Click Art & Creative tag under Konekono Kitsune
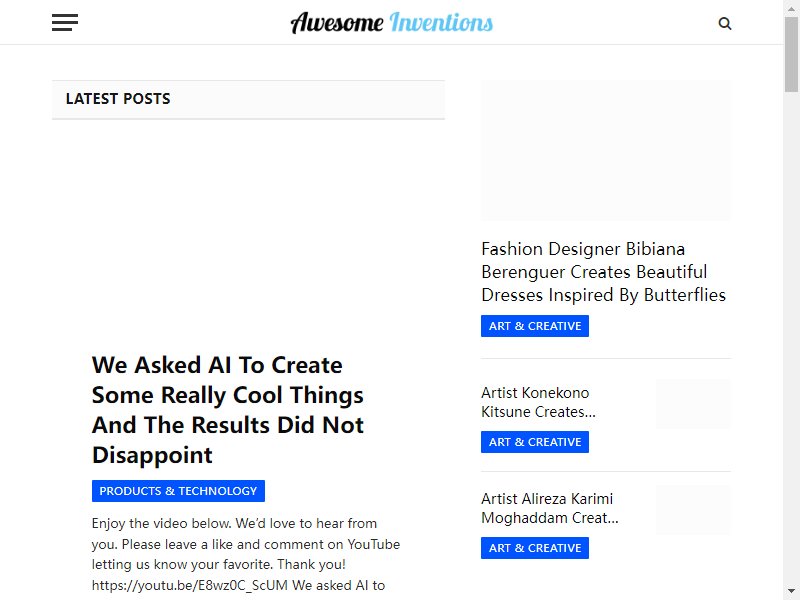The height and width of the screenshot is (600, 800). point(535,442)
